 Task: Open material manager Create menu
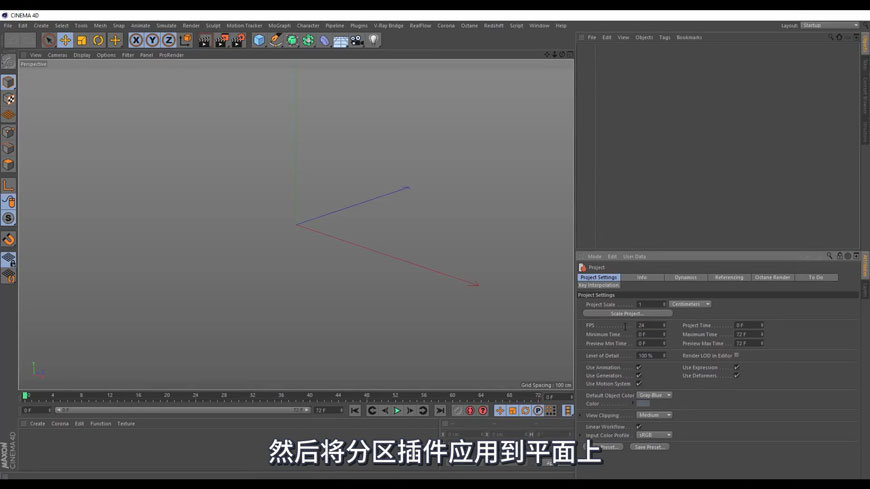[37, 424]
